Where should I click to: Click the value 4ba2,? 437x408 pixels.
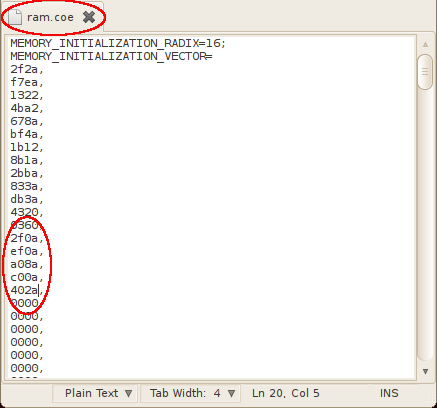27,108
